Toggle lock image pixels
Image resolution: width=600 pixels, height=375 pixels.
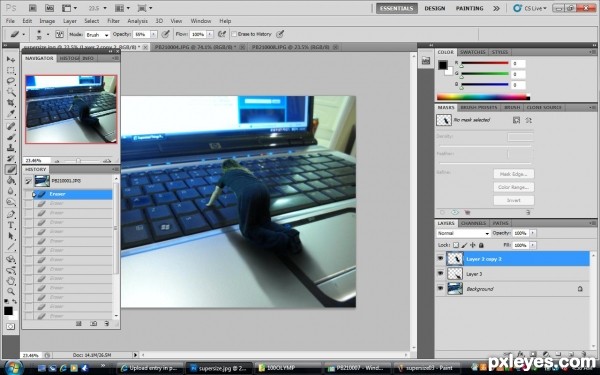[464, 245]
